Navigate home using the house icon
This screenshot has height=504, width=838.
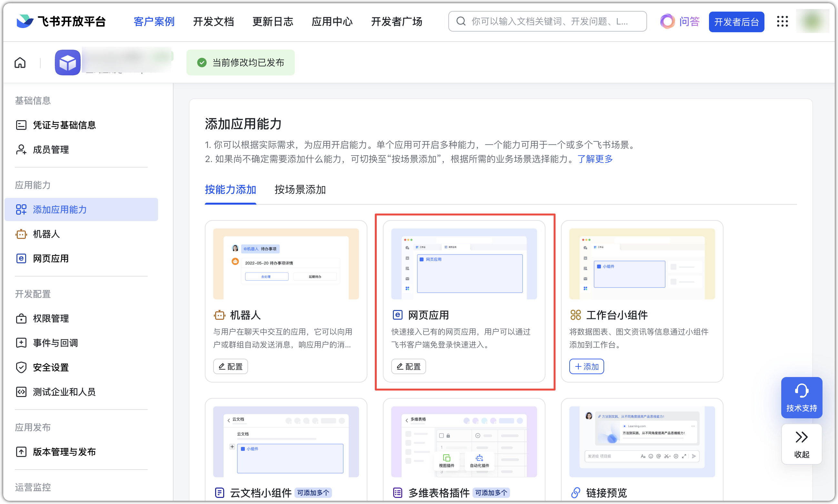click(20, 63)
